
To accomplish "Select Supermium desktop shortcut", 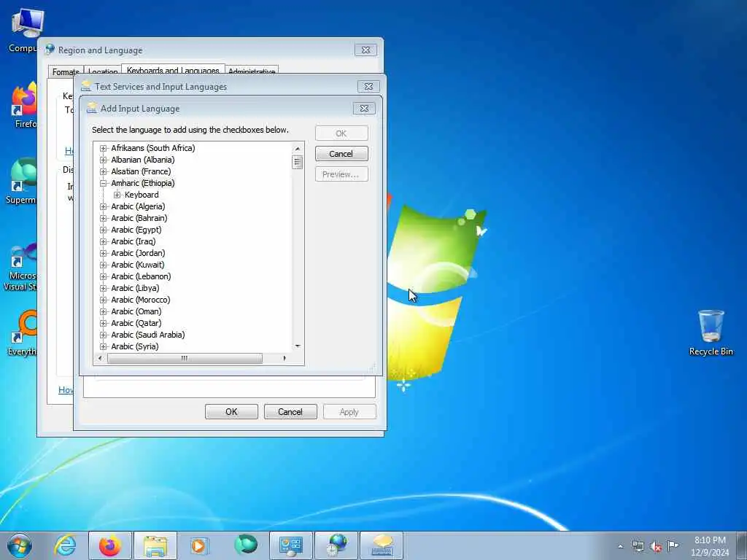I will (21, 182).
